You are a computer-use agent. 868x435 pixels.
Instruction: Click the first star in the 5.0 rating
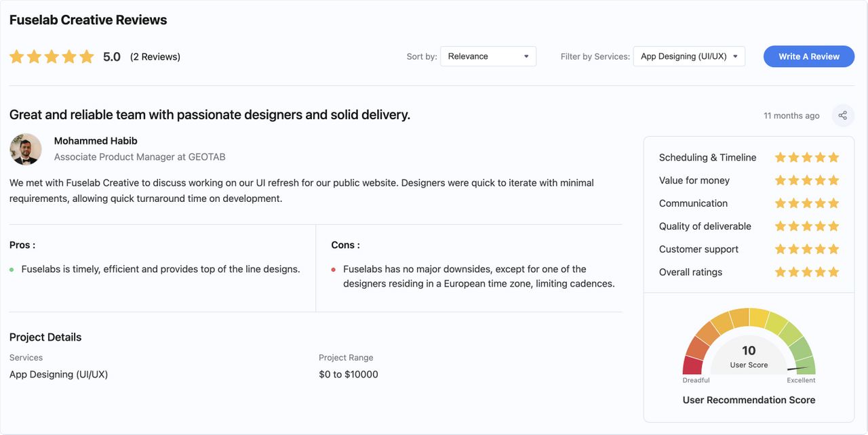[17, 56]
